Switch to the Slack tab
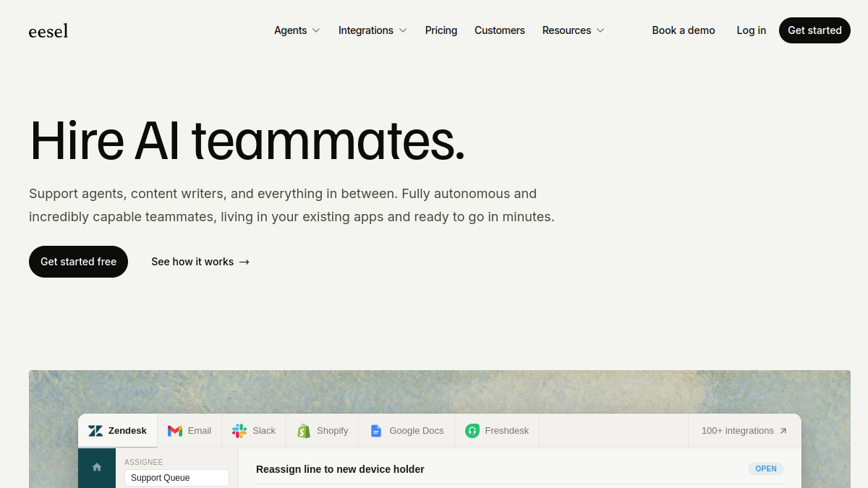868x488 pixels. click(x=254, y=431)
